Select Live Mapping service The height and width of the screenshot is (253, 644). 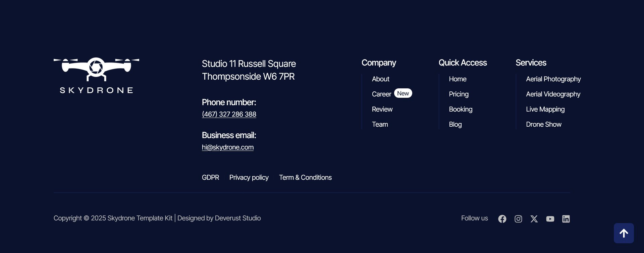click(x=545, y=109)
